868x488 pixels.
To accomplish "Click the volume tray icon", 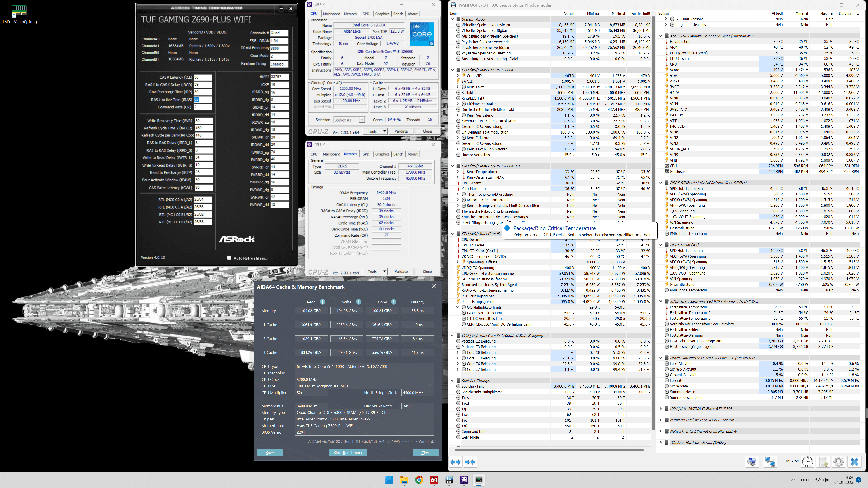I will (826, 480).
